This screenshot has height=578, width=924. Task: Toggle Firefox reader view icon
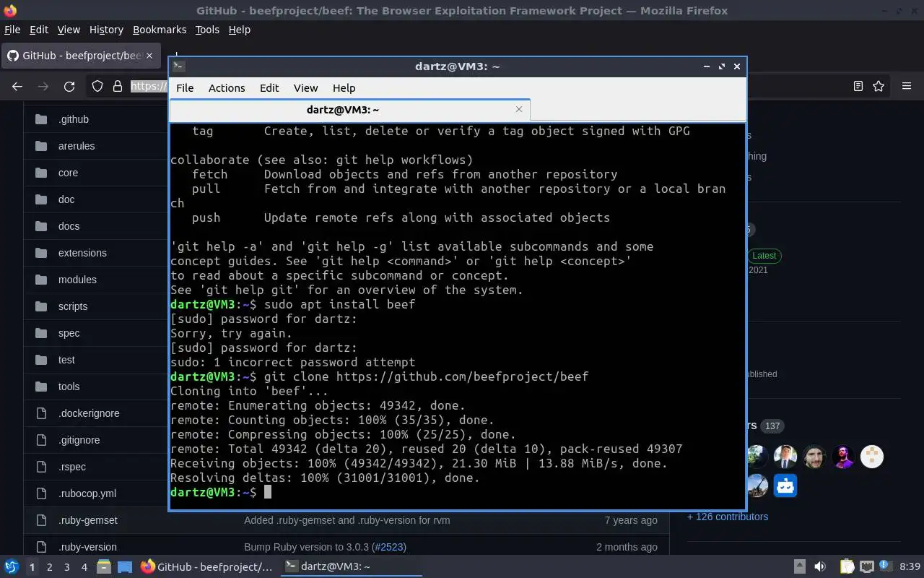pos(858,86)
